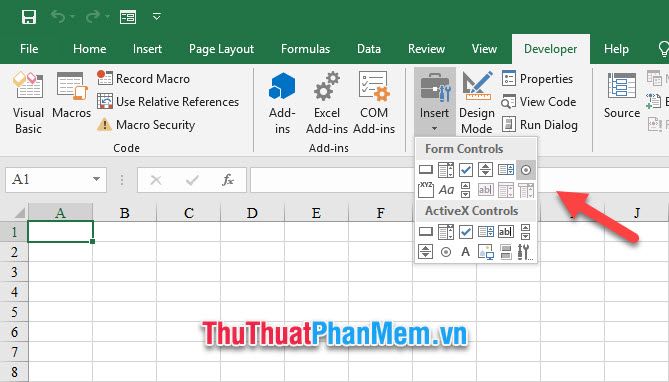
Task: Select ActiveX Combo Box
Action: click(445, 232)
